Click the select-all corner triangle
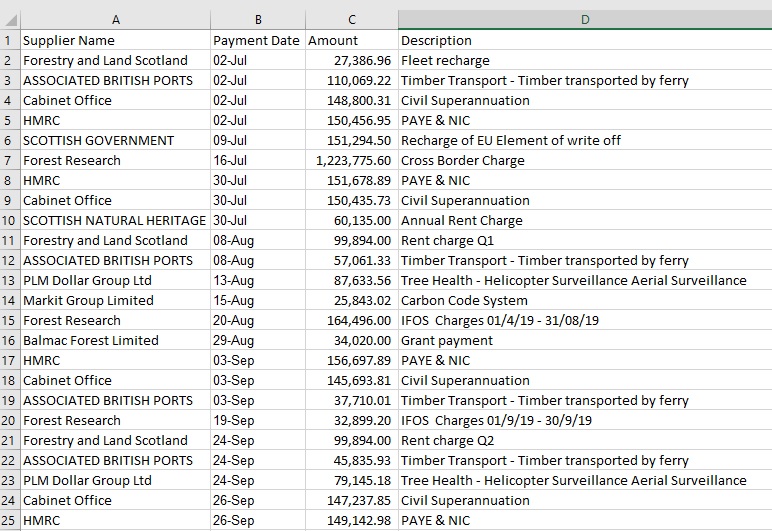This screenshot has height=531, width=772. point(10,20)
